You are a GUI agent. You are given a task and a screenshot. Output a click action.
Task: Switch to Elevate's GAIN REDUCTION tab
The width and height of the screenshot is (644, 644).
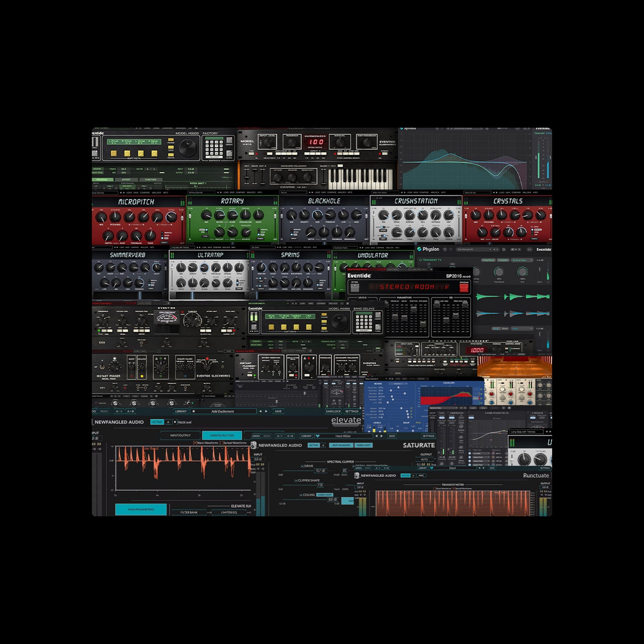coord(222,435)
